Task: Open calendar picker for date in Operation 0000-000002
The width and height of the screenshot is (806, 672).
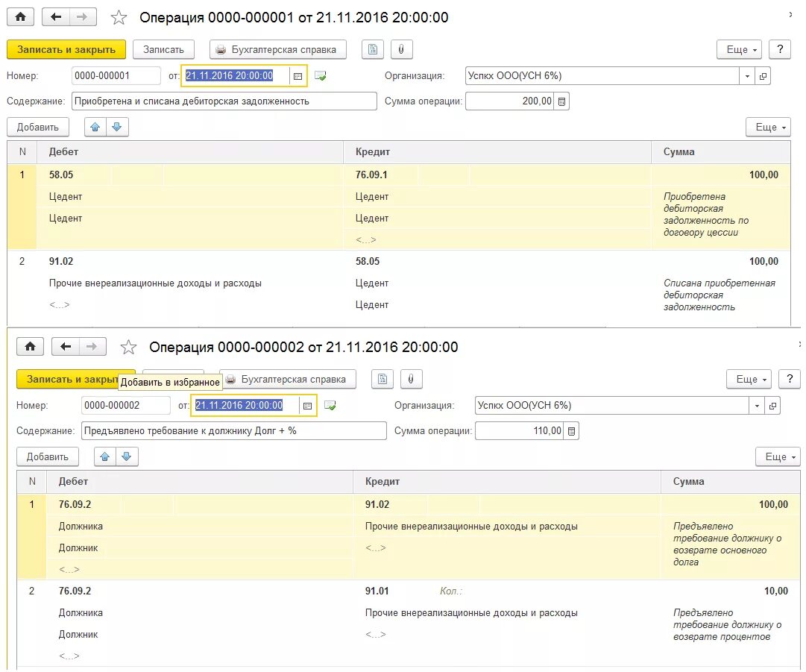Action: (307, 406)
